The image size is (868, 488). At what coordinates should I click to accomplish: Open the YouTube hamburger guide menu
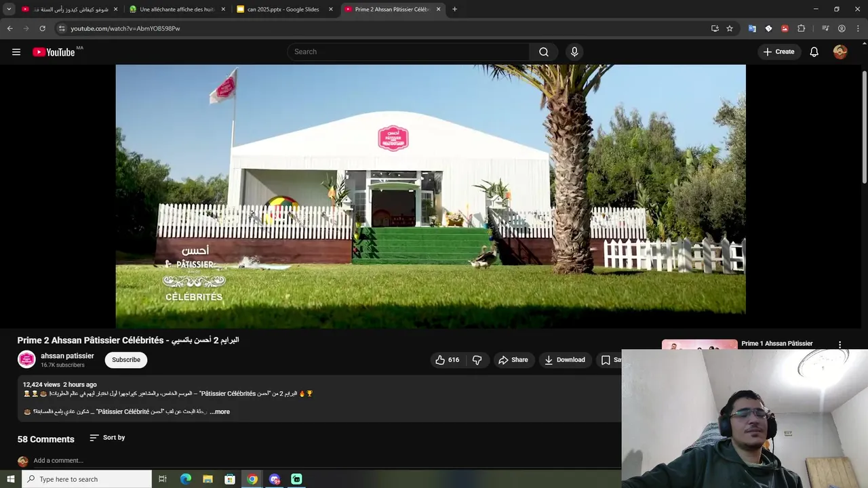16,52
